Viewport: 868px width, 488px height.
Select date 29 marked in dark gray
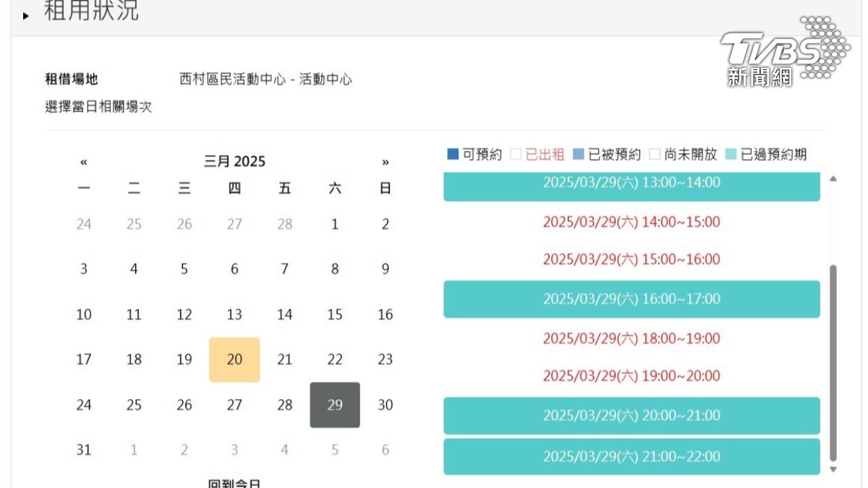click(x=334, y=406)
